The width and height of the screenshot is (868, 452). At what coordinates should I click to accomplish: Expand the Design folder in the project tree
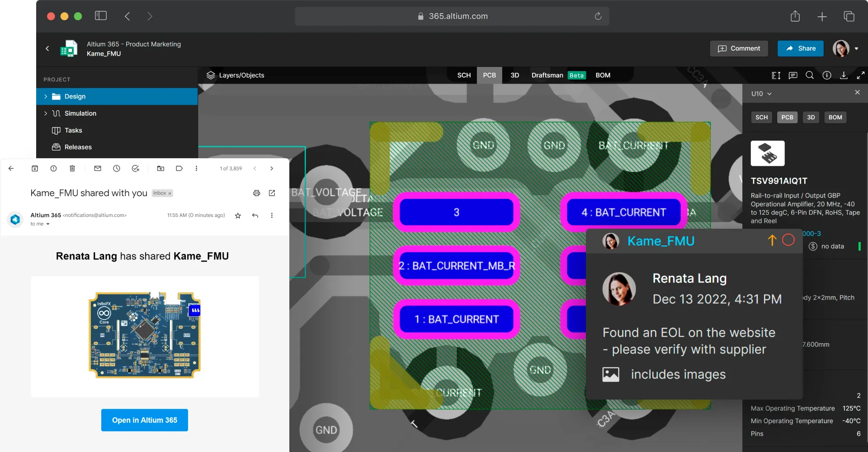tap(45, 96)
